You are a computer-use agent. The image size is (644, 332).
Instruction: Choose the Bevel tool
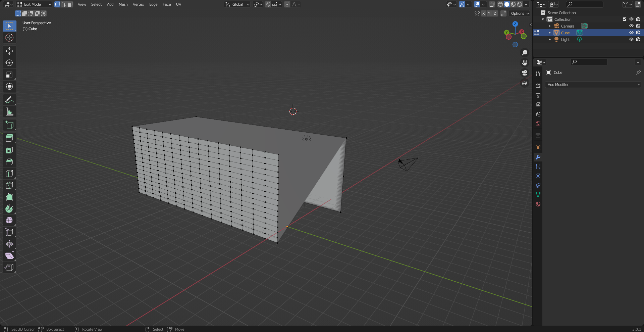click(9, 162)
